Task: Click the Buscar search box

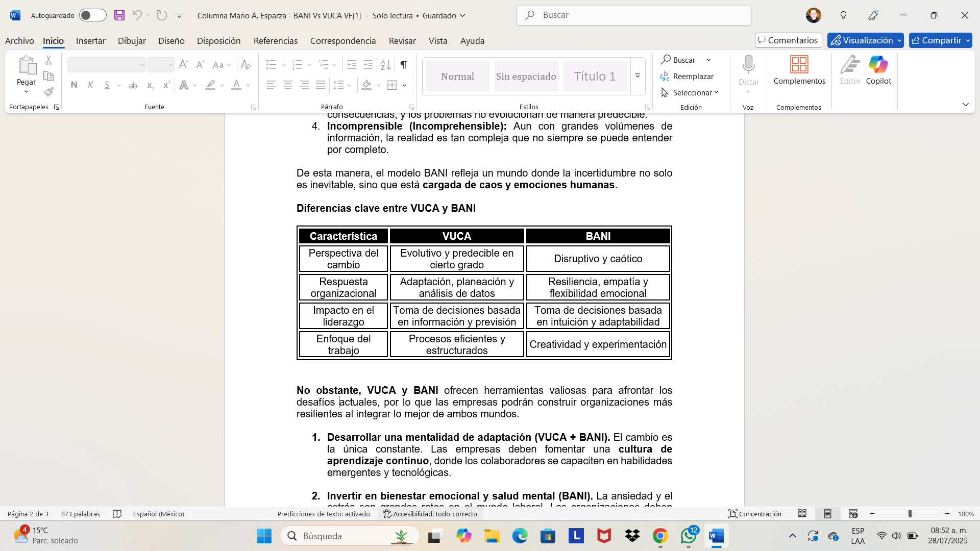Action: [633, 15]
